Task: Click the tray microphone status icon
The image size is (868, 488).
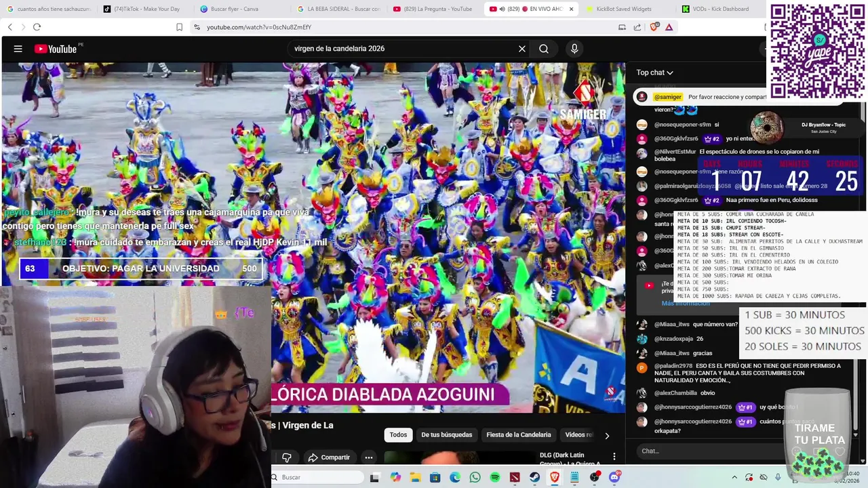Action: pos(778,477)
